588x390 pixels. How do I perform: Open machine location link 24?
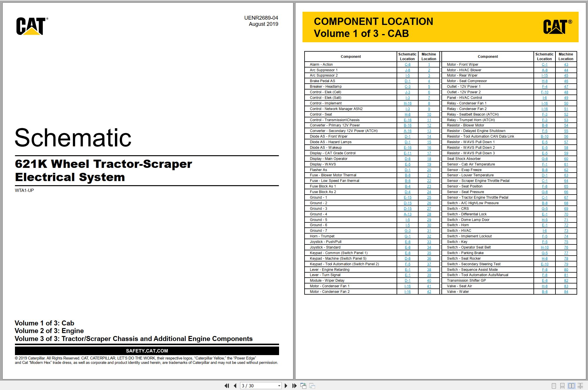point(429,192)
